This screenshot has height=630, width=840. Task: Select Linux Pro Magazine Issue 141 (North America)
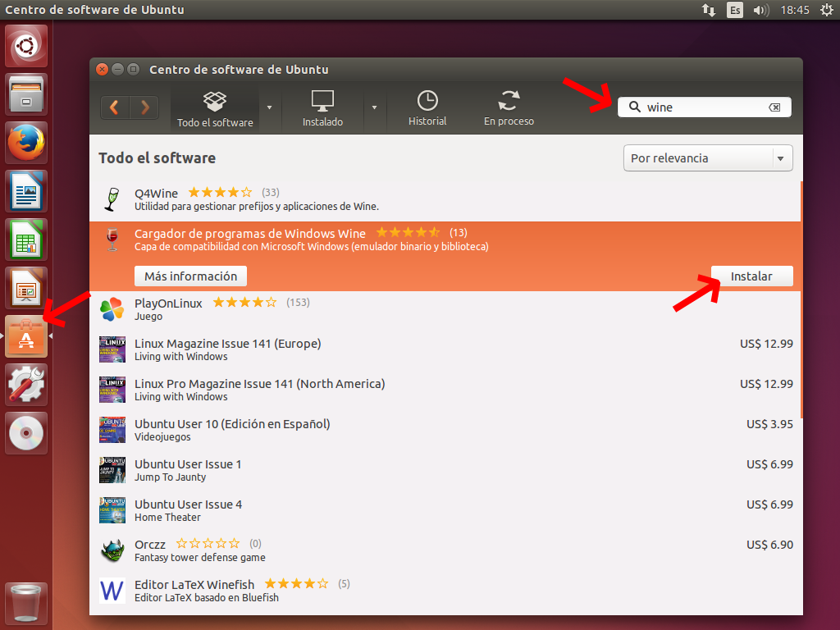coord(445,390)
